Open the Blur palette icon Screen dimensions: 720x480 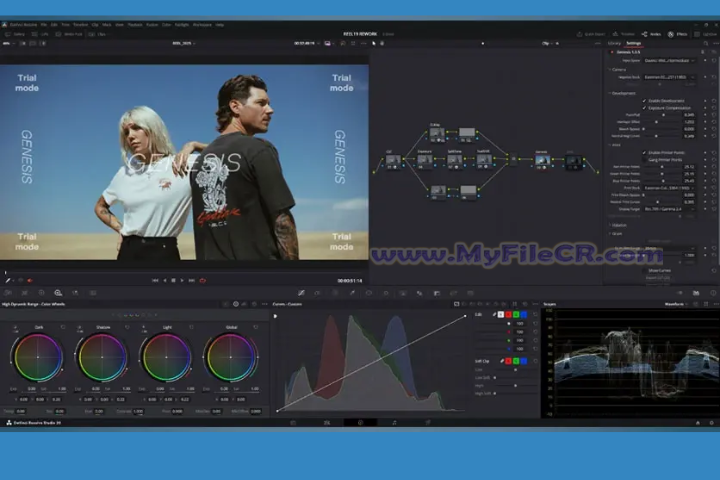point(420,293)
